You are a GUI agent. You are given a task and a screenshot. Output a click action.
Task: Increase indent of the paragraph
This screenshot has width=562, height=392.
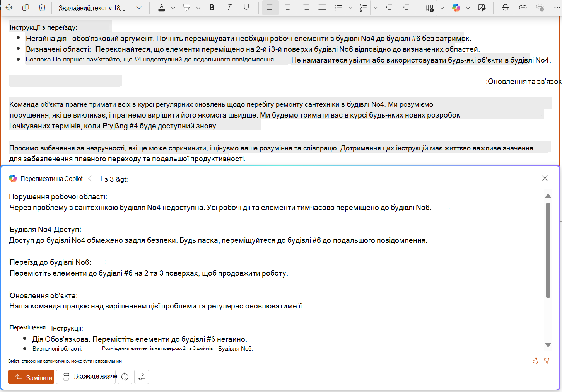click(x=389, y=8)
